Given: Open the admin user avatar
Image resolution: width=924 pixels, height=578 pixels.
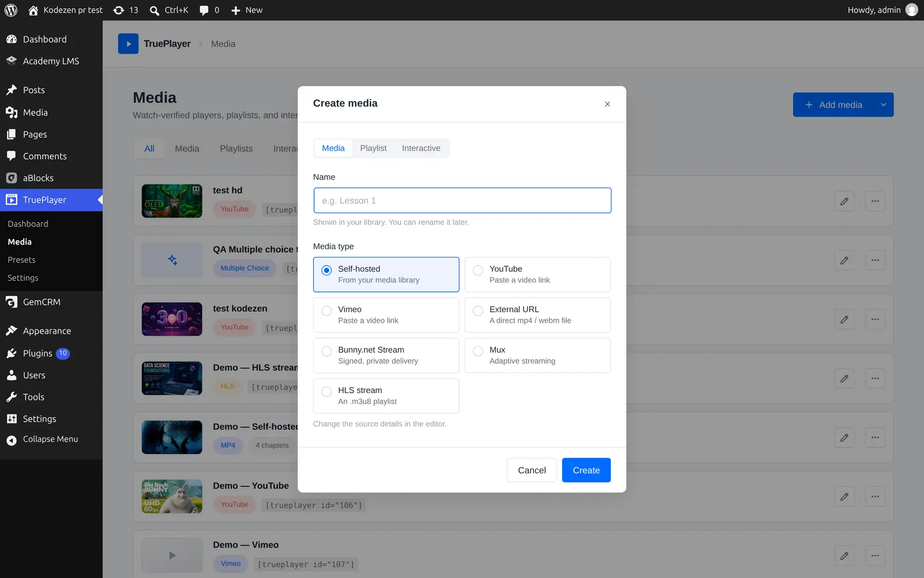Looking at the screenshot, I should pyautogui.click(x=912, y=10).
